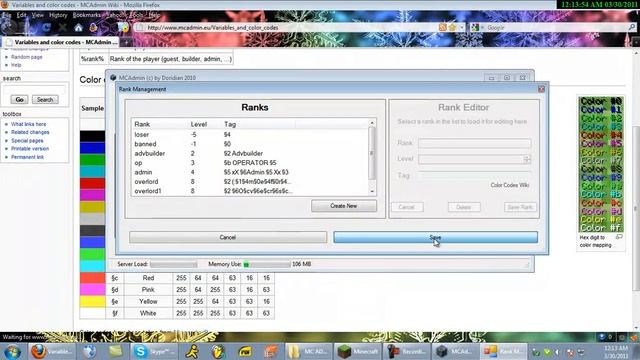Click the Save button in Rank Management
This screenshot has height=360, width=640.
click(x=436, y=237)
